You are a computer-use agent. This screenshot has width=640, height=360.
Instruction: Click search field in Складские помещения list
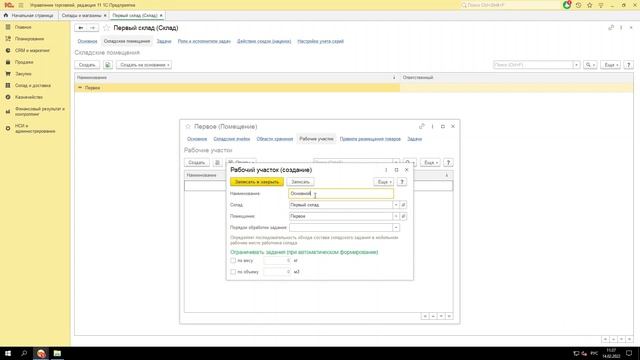533,65
